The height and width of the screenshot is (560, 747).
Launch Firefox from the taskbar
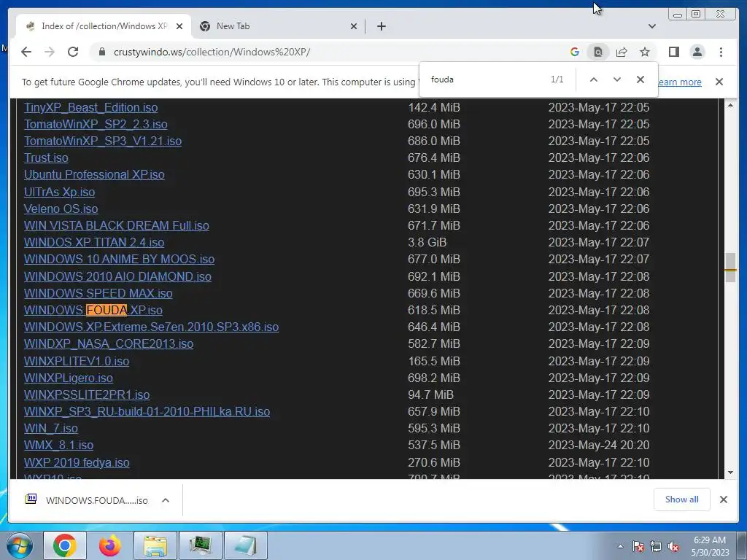pyautogui.click(x=109, y=545)
